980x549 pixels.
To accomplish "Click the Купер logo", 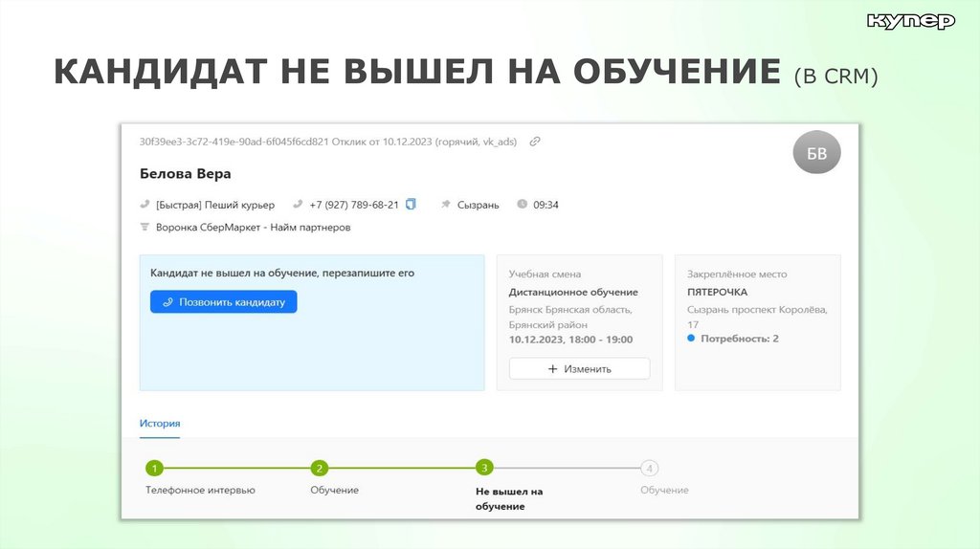I will pos(911,21).
